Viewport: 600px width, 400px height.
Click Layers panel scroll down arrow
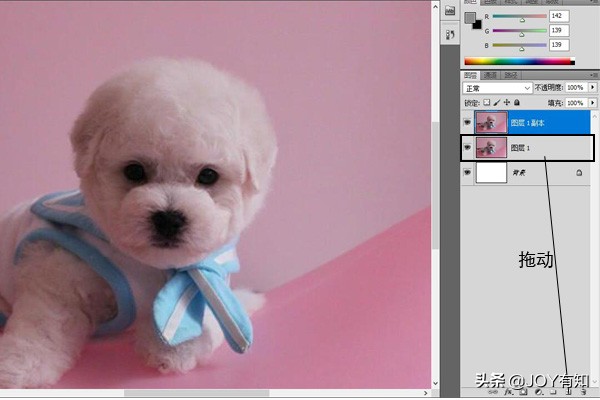pos(594,382)
